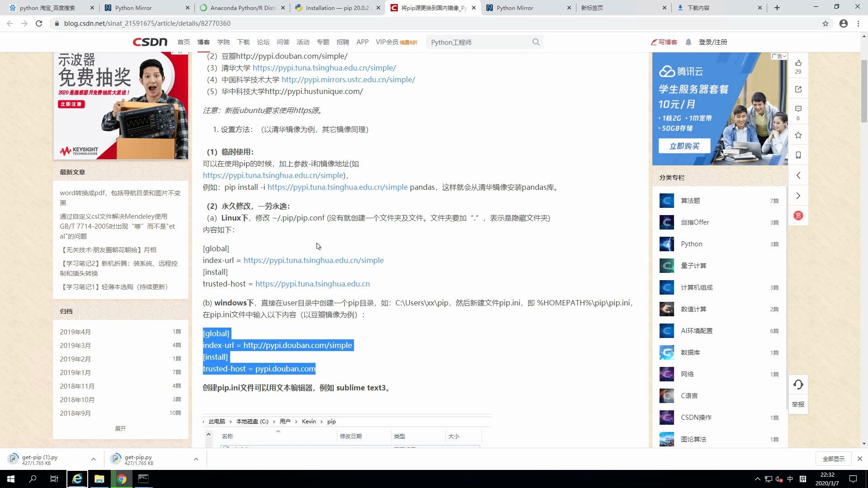The height and width of the screenshot is (488, 868).
Task: Expand the 2019年4月 archive section
Action: point(75,332)
